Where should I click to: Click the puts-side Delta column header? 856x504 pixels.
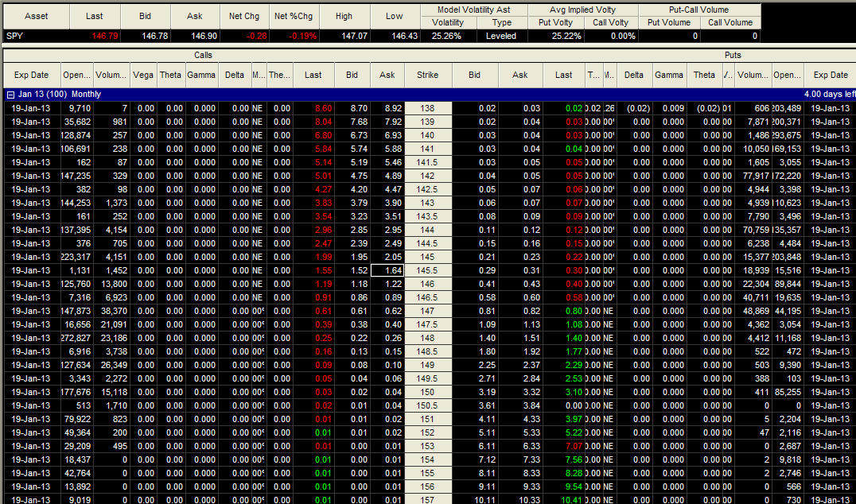pyautogui.click(x=634, y=75)
